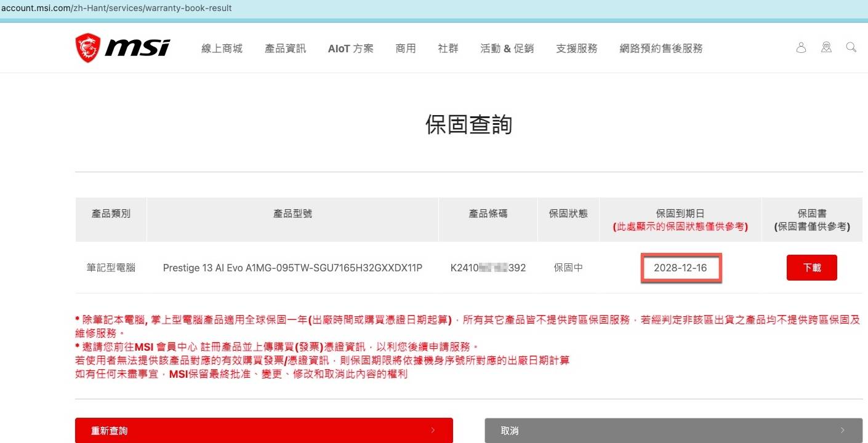
Task: Click the MSI dragon shield logo
Action: point(88,48)
